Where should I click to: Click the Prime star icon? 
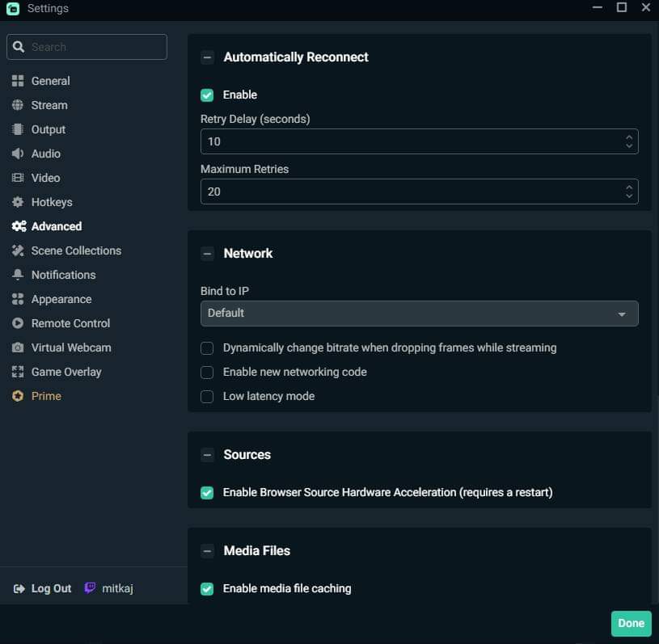tap(18, 396)
